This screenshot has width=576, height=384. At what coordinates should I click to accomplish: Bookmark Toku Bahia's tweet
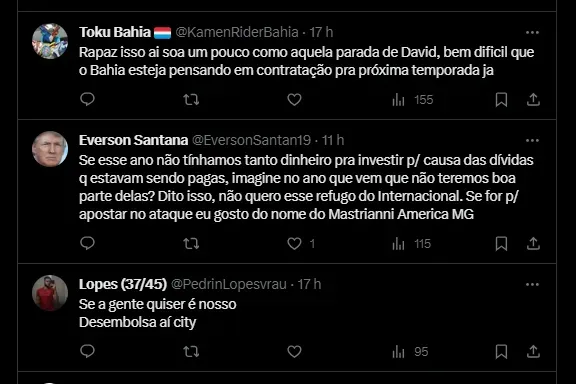point(501,99)
